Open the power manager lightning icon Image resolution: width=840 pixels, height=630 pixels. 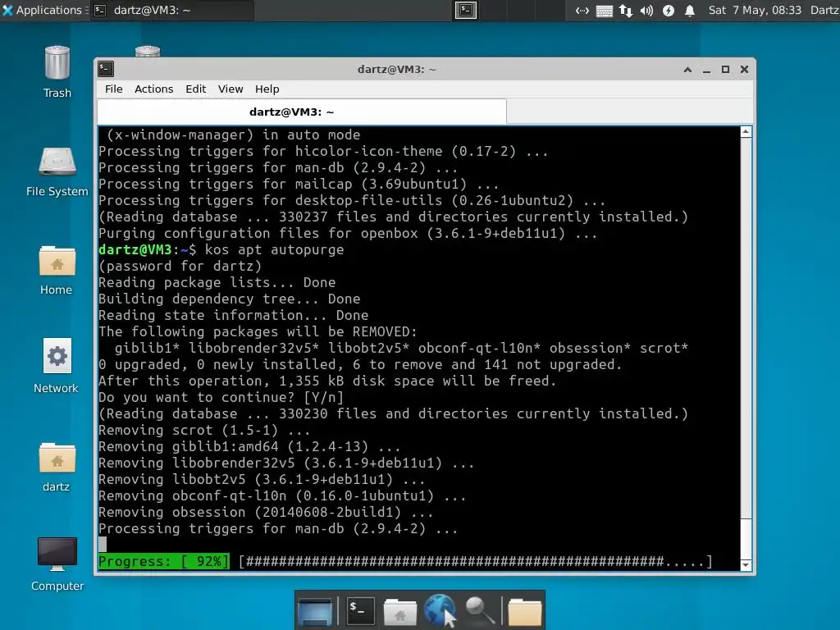(668, 11)
